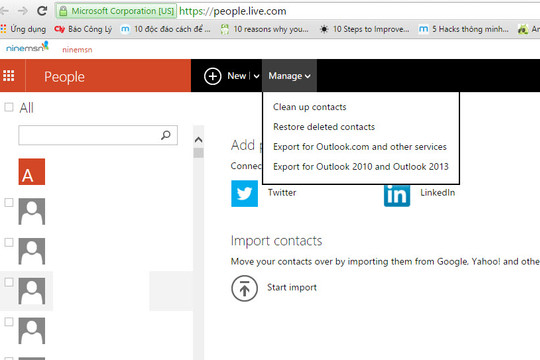540x360 pixels.
Task: Click the contact list scrollbar thumb
Action: [198, 153]
